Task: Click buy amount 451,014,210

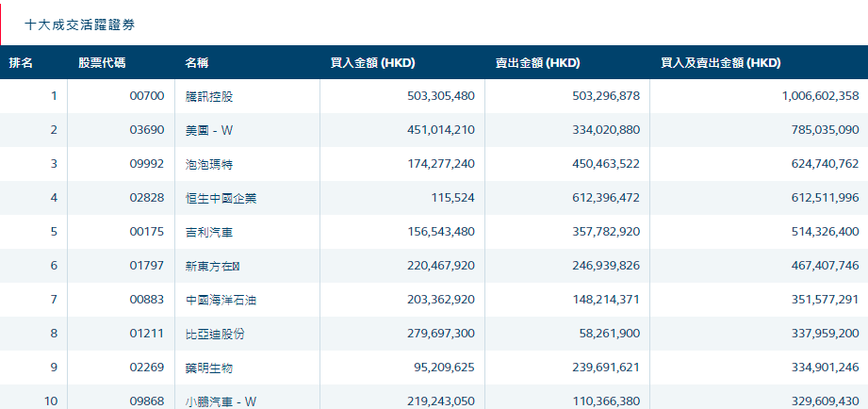Action: click(x=439, y=130)
